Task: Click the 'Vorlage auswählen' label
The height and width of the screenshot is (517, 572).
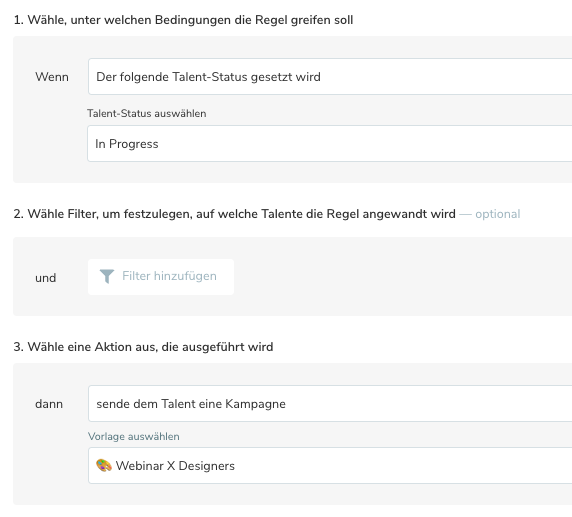Action: coord(134,436)
